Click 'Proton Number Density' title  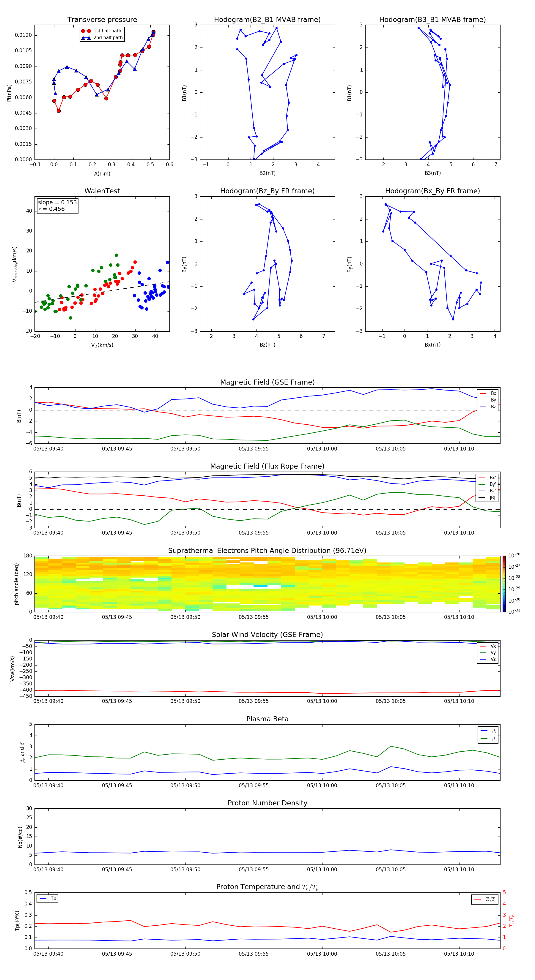click(267, 803)
